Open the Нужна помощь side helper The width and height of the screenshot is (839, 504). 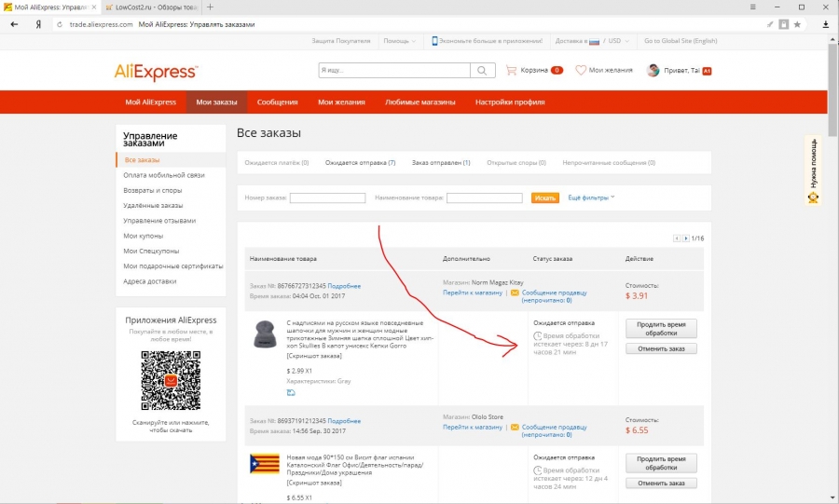(x=813, y=170)
